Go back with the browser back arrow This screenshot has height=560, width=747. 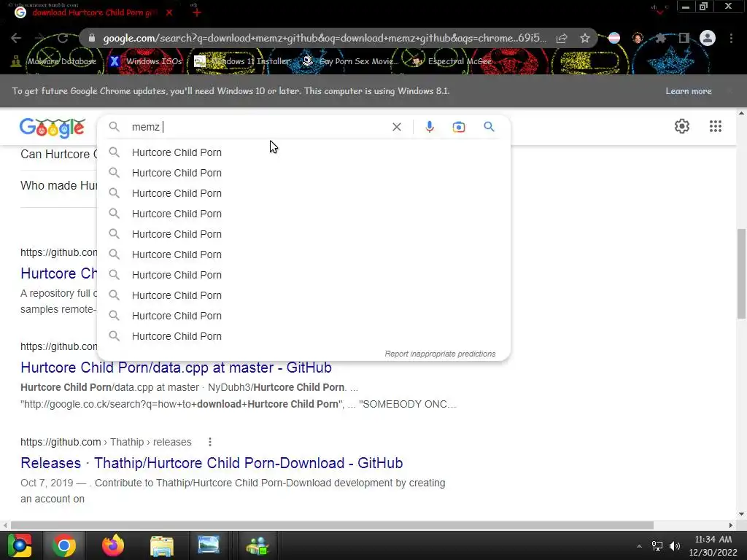16,38
